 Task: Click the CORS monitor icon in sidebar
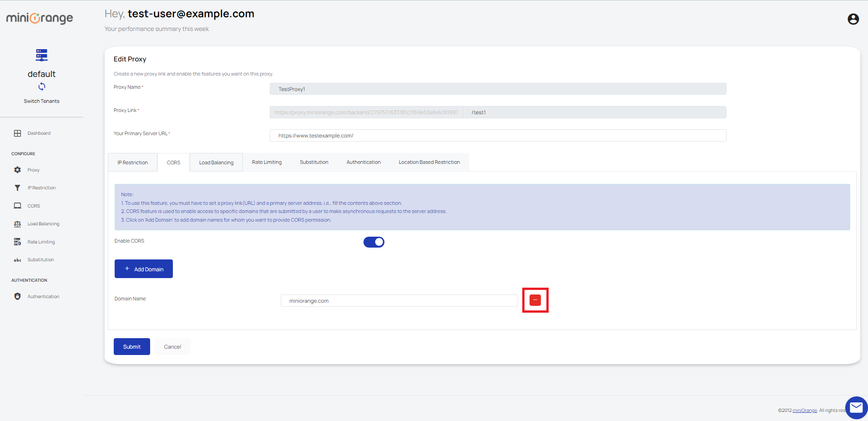click(x=17, y=206)
